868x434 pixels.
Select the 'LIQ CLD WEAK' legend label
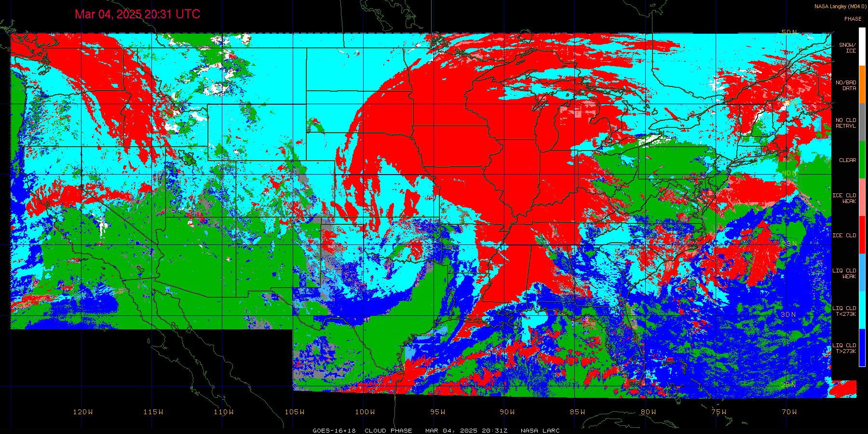coord(844,273)
